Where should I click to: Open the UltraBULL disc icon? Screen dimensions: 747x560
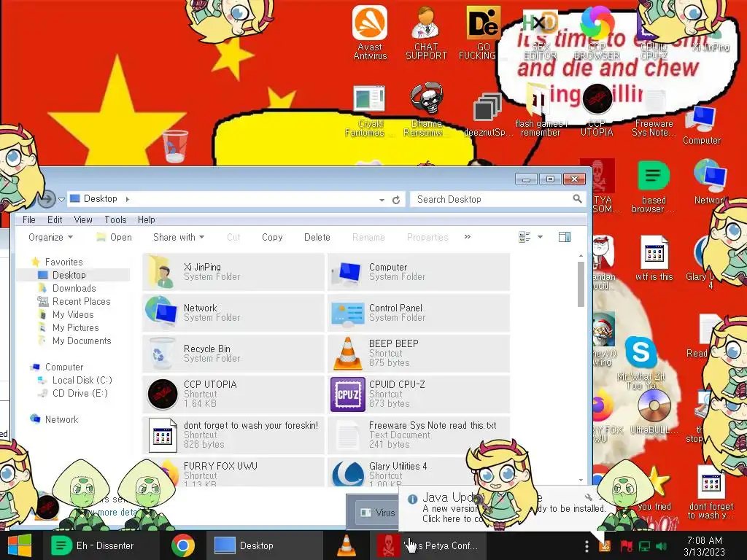click(654, 412)
